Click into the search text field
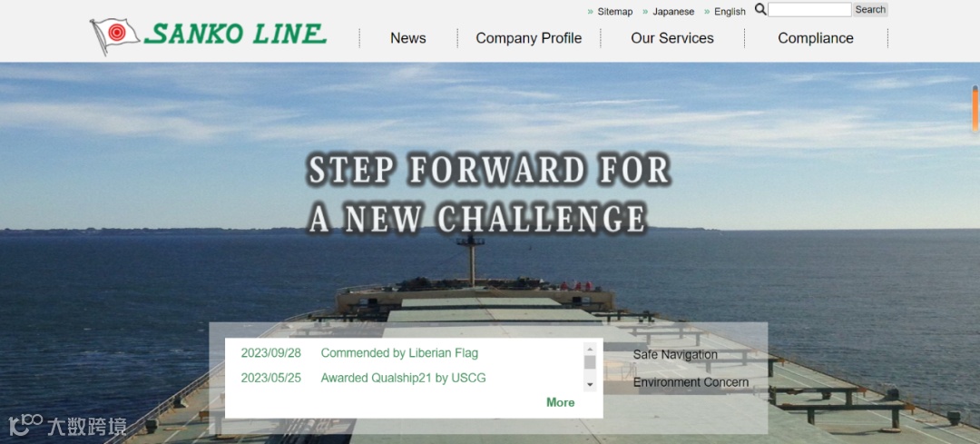This screenshot has height=444, width=980. point(809,9)
